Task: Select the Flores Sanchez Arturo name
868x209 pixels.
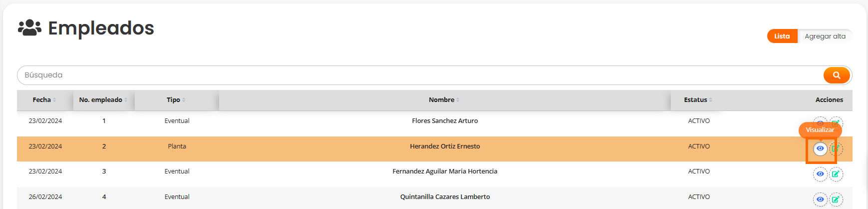Action: click(x=445, y=121)
